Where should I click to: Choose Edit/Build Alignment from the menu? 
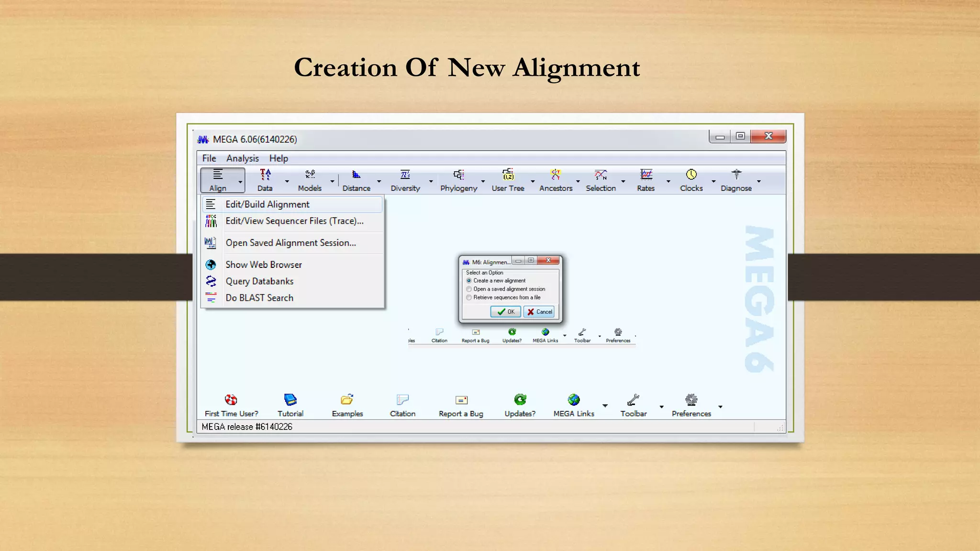point(267,204)
